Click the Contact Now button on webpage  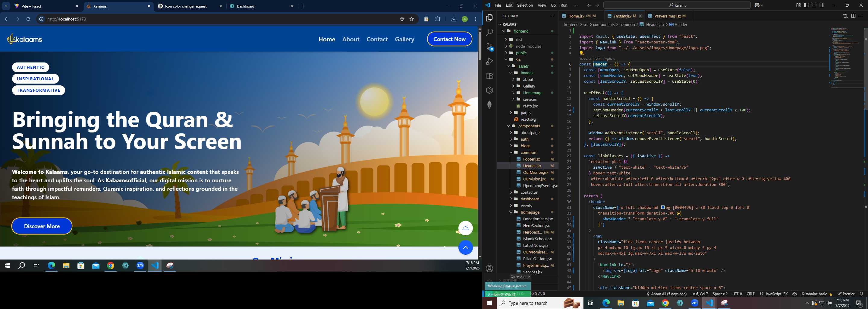pyautogui.click(x=449, y=39)
